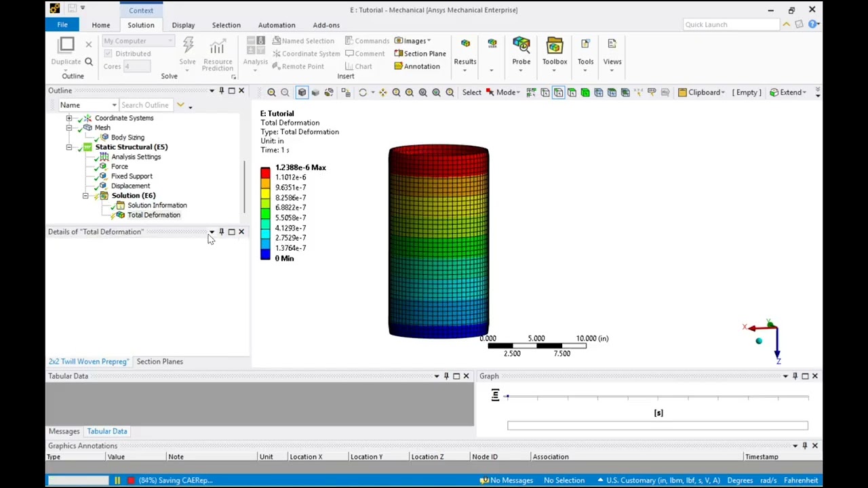Add an Annotation from the ribbon
Viewport: 868px width, 488px height.
coord(417,66)
